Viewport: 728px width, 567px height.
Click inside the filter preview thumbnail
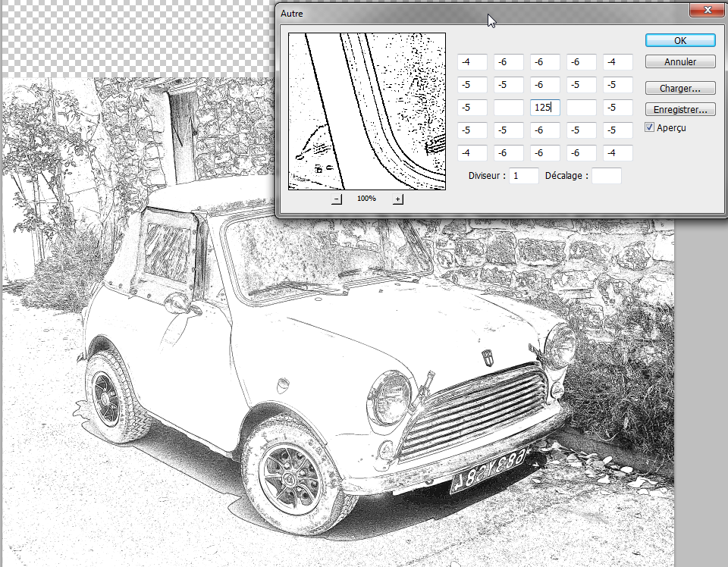366,111
